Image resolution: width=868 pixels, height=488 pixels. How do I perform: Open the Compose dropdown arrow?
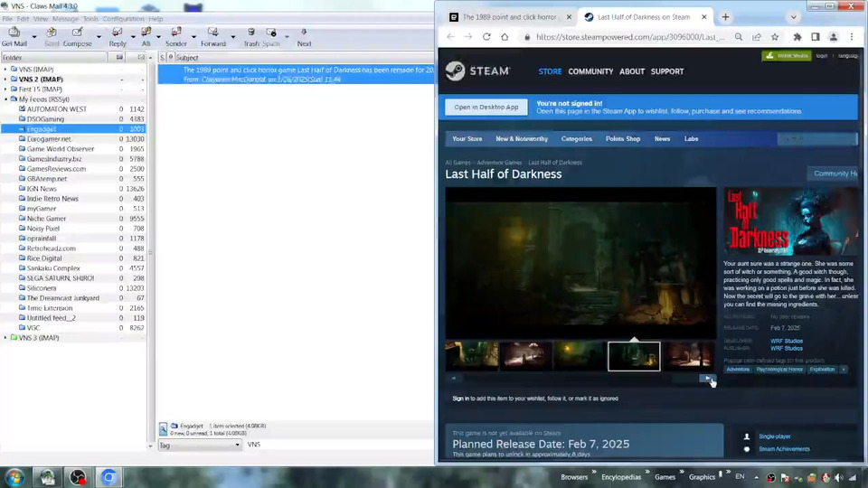click(99, 37)
